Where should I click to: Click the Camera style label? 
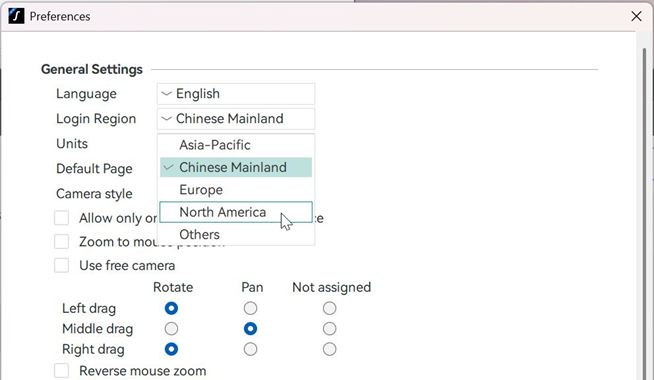(x=94, y=194)
